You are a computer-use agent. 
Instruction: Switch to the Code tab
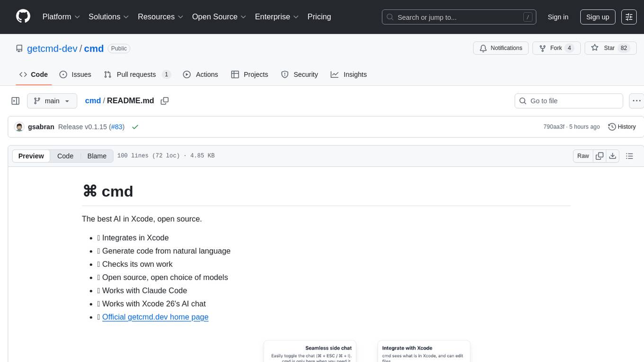(34, 74)
